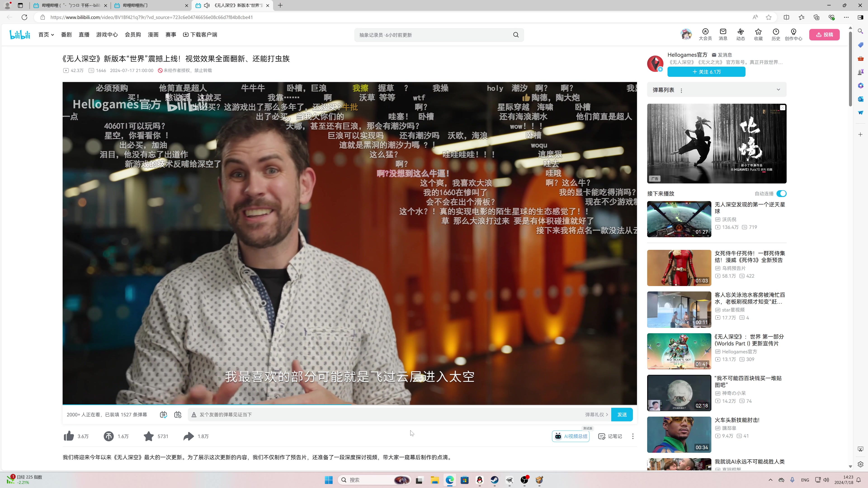Open the 创作中心 creator center icon

(x=793, y=34)
